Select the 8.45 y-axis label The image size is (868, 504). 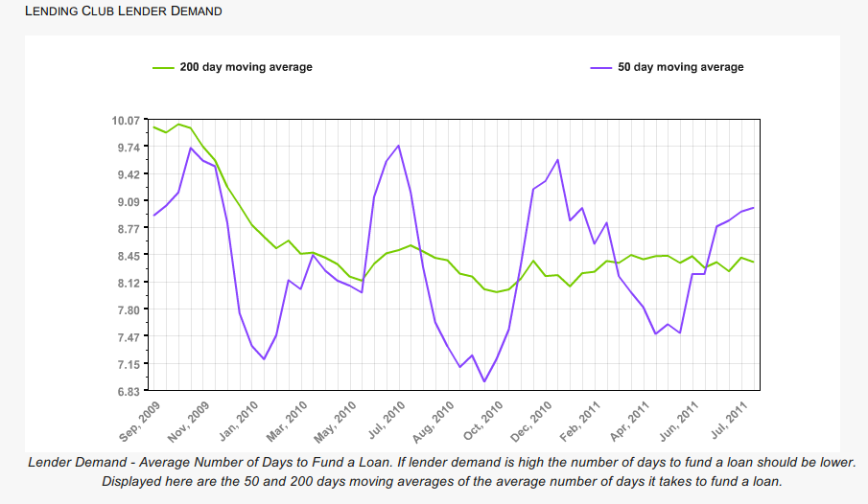click(129, 256)
